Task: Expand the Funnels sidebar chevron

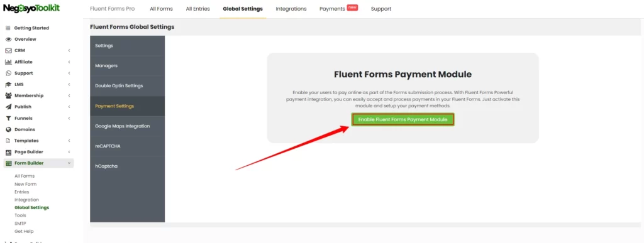Action: tap(69, 119)
